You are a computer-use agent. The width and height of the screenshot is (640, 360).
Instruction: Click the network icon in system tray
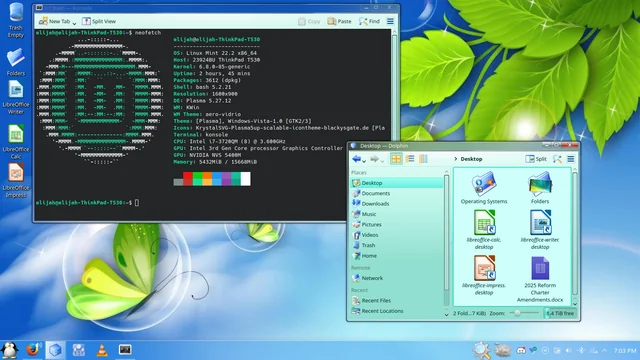click(x=594, y=351)
